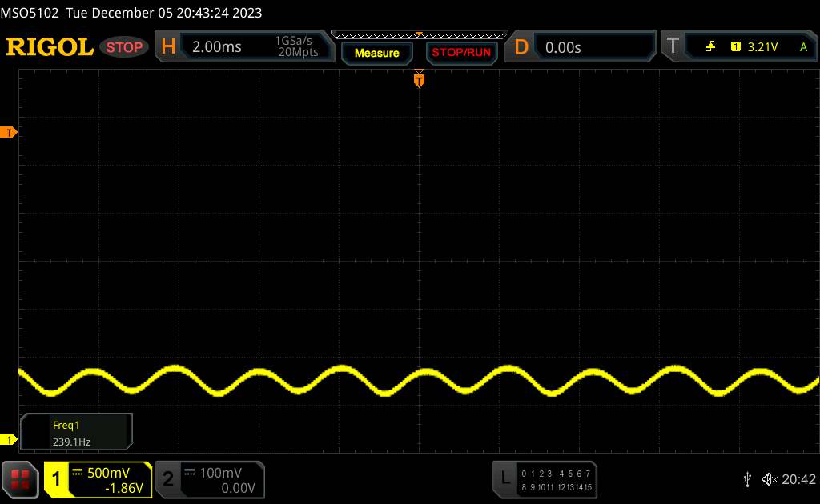Image resolution: width=820 pixels, height=504 pixels.
Task: Click the red STOP status badge
Action: tap(125, 47)
